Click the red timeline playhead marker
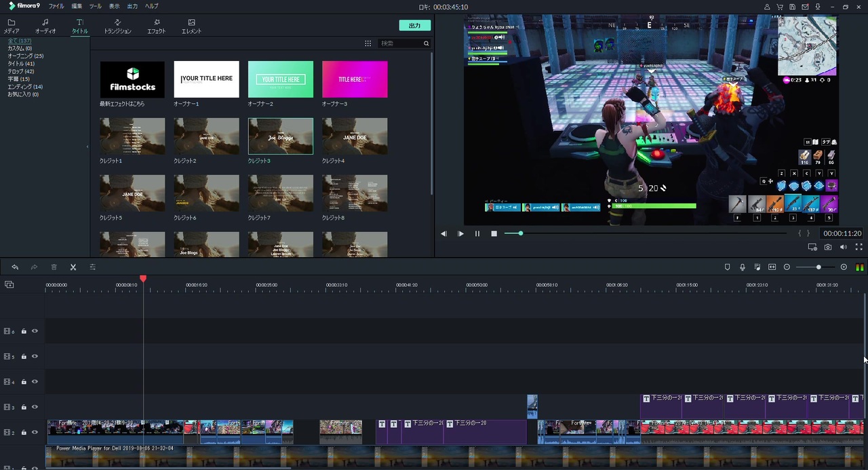 tap(143, 279)
